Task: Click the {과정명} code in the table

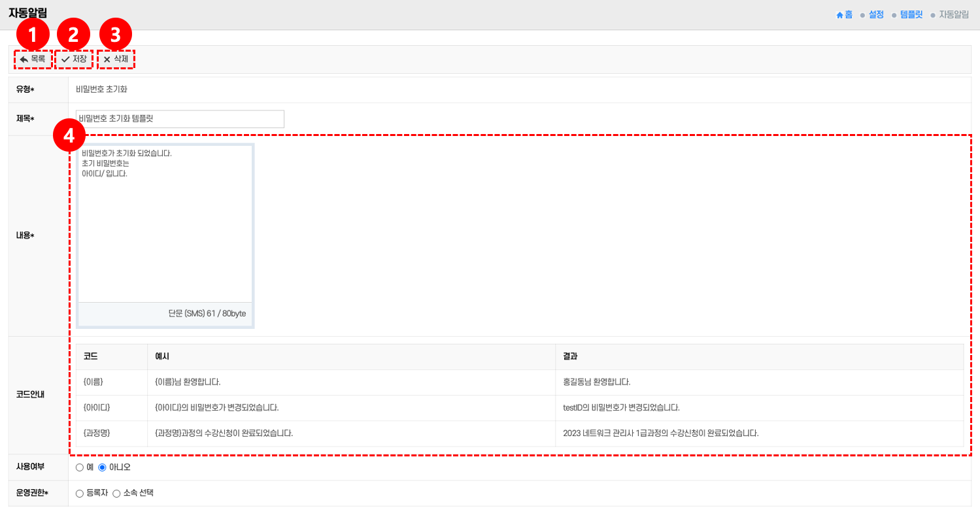Action: pos(97,433)
